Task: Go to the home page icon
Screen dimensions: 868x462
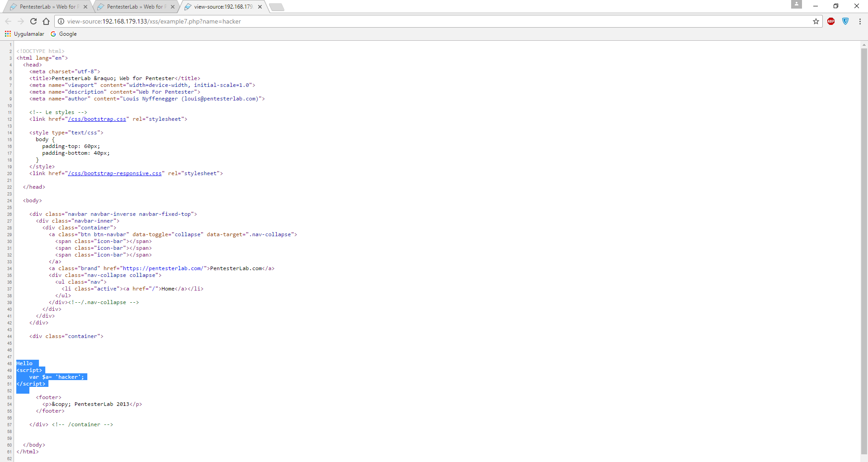Action: pos(46,21)
